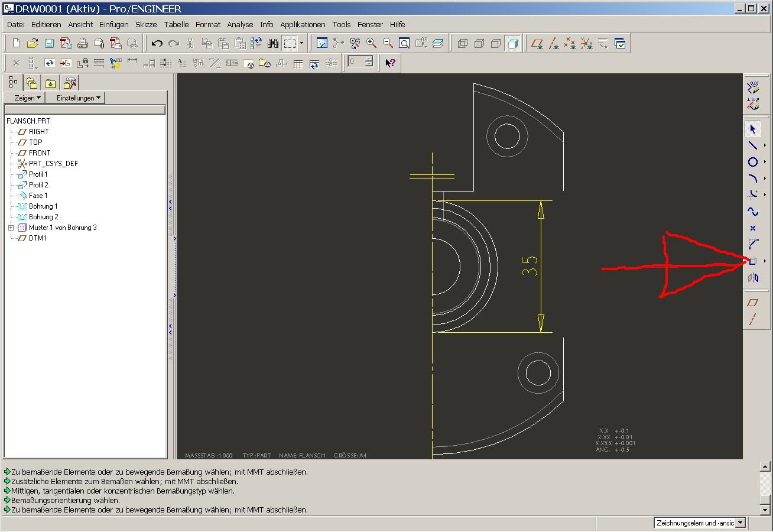This screenshot has height=532, width=773.
Task: Open the layers icon in toolbar
Action: click(x=438, y=43)
